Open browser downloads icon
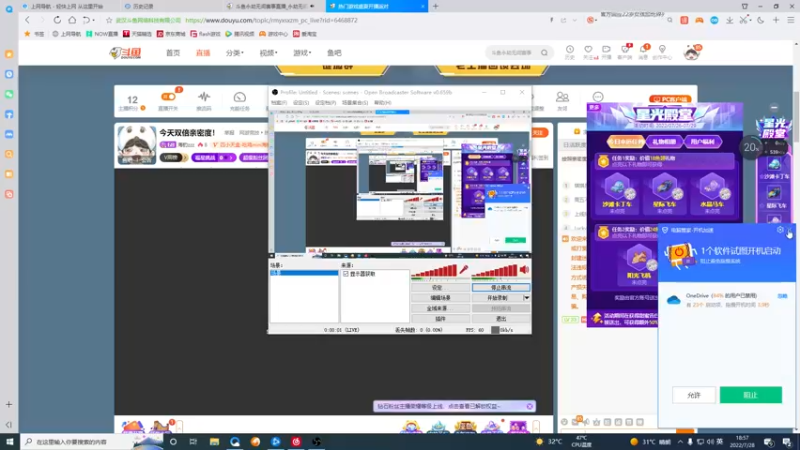The height and width of the screenshot is (450, 800). (x=730, y=20)
